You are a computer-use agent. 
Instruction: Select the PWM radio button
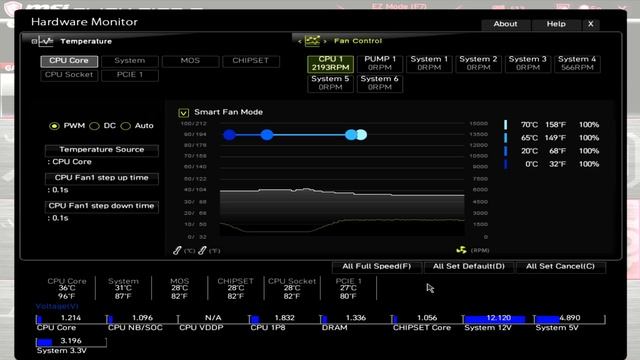pos(54,126)
